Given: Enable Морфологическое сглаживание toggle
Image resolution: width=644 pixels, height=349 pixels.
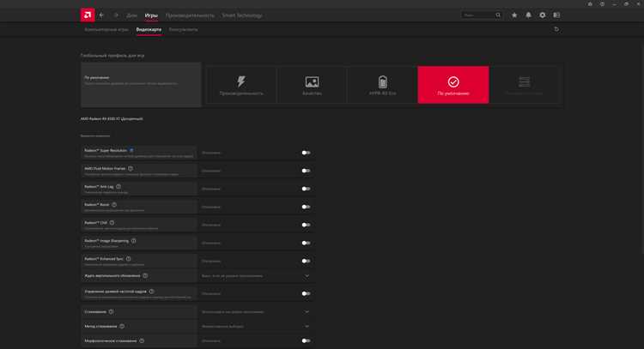Looking at the screenshot, I should [x=306, y=340].
